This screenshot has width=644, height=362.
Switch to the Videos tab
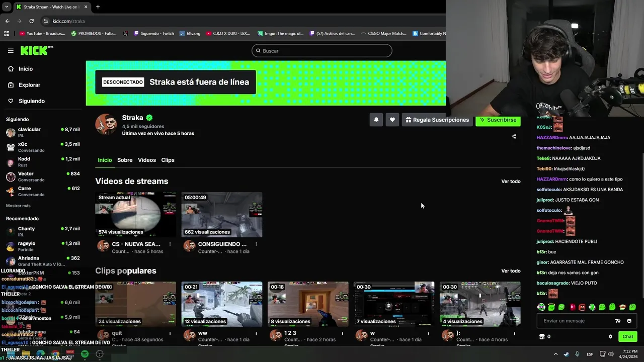pyautogui.click(x=147, y=160)
